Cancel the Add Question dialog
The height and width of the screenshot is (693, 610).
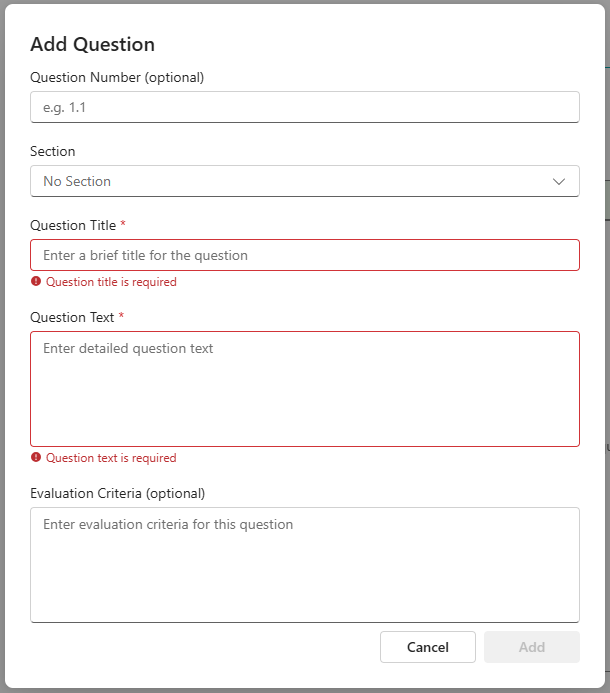pyautogui.click(x=428, y=647)
